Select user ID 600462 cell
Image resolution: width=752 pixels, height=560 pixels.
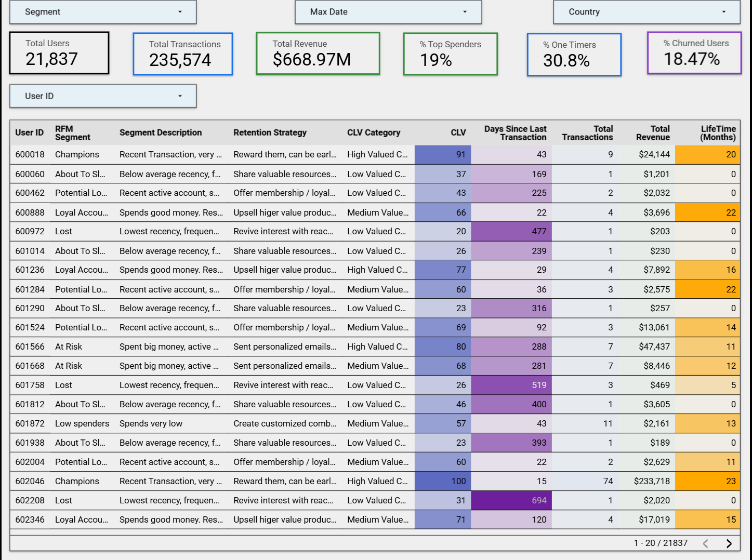point(30,193)
